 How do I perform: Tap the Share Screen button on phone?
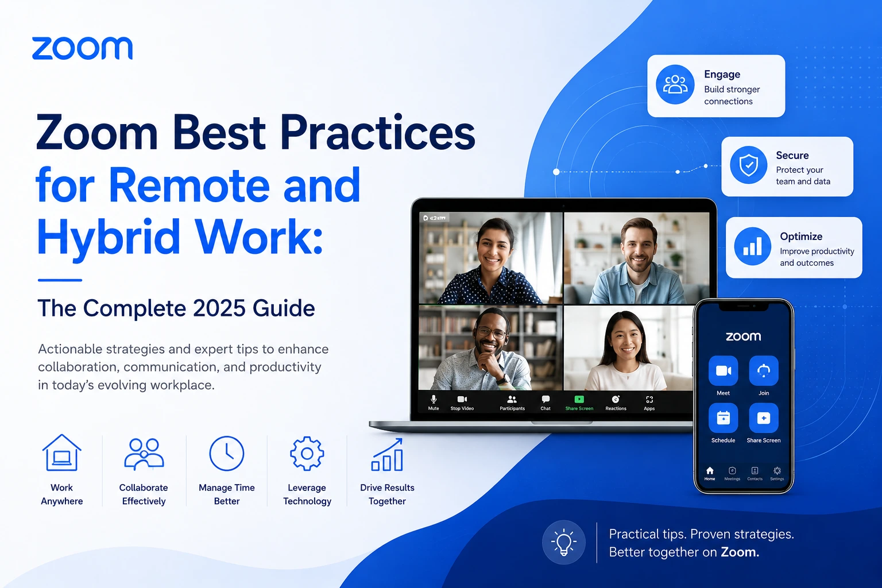tap(764, 418)
